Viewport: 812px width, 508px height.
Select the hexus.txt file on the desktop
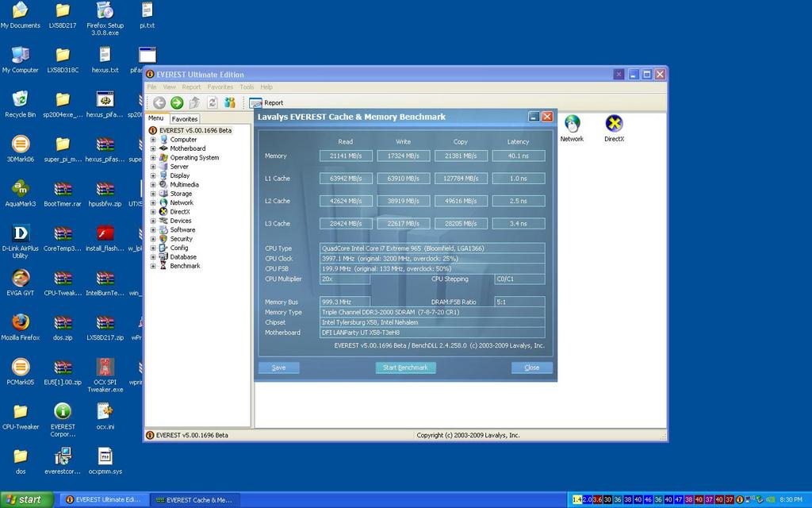point(105,60)
